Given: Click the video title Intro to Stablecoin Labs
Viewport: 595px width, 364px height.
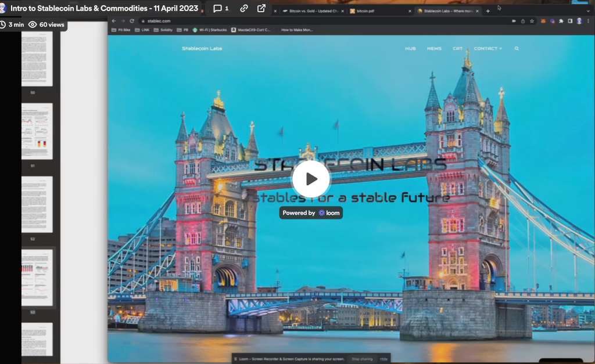Looking at the screenshot, I should tap(105, 8).
